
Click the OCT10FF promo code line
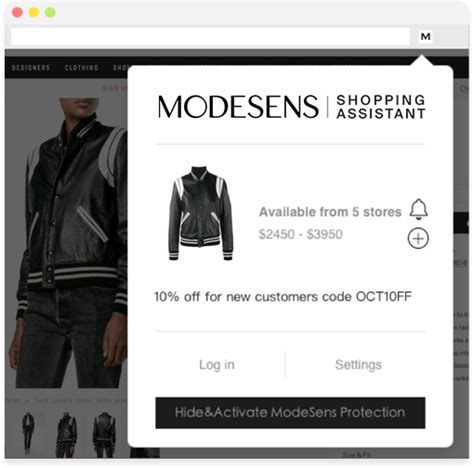point(283,297)
